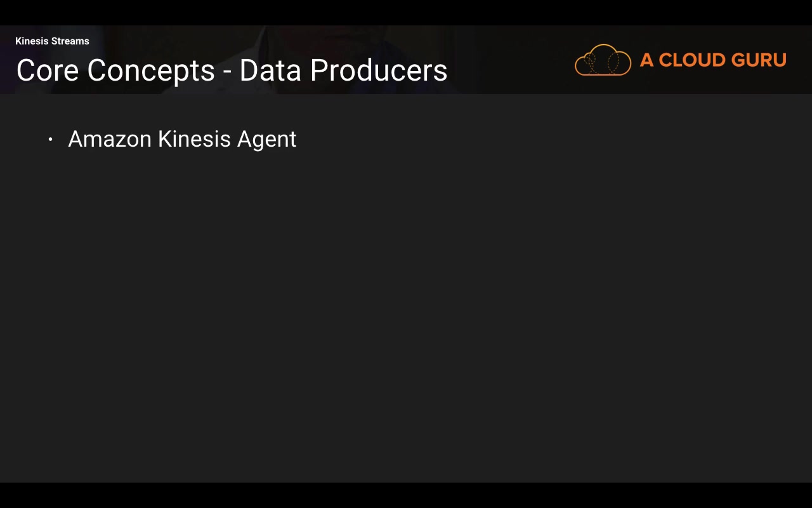
Task: Select the Amazon Kinesis Agent bullet text
Action: [x=182, y=139]
